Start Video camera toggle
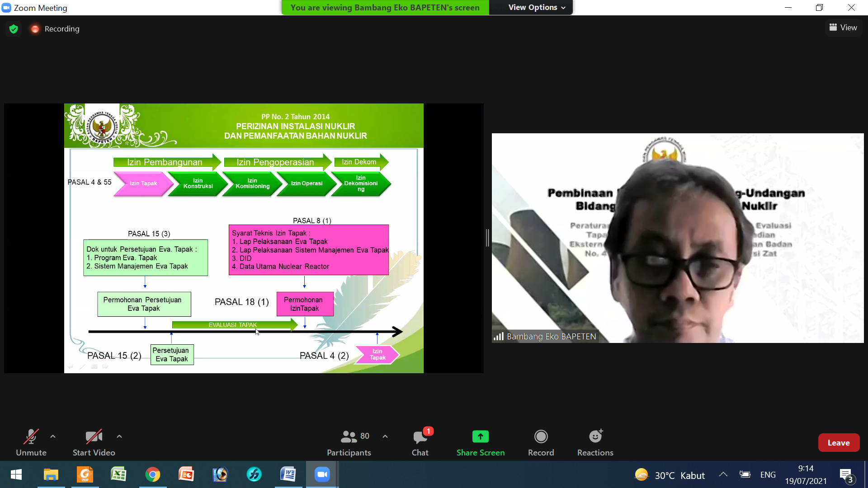868x488 pixels. pos(94,442)
